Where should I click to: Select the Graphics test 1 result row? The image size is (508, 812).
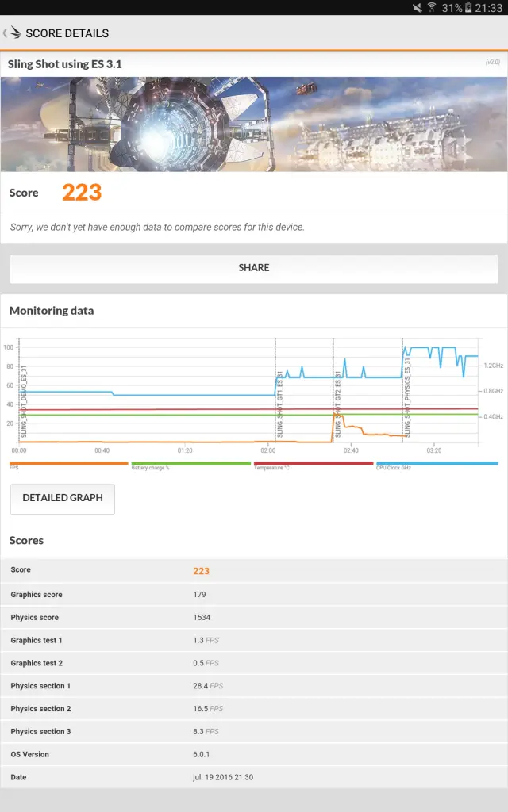coord(254,640)
